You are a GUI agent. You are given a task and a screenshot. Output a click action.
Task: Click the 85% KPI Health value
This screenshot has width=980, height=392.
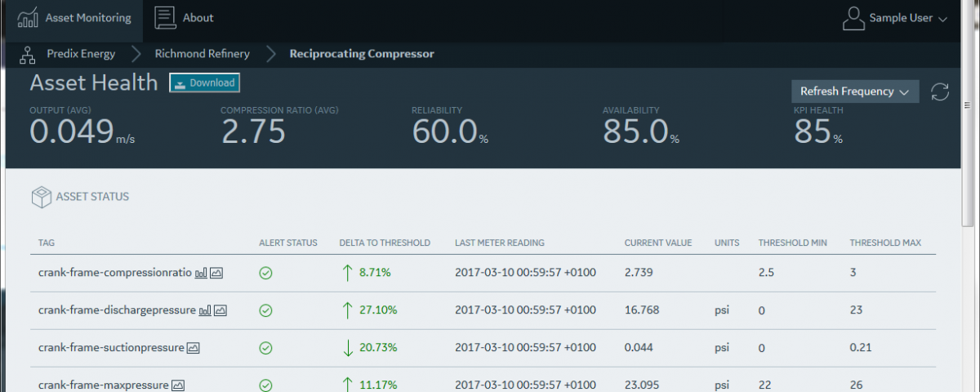click(818, 131)
